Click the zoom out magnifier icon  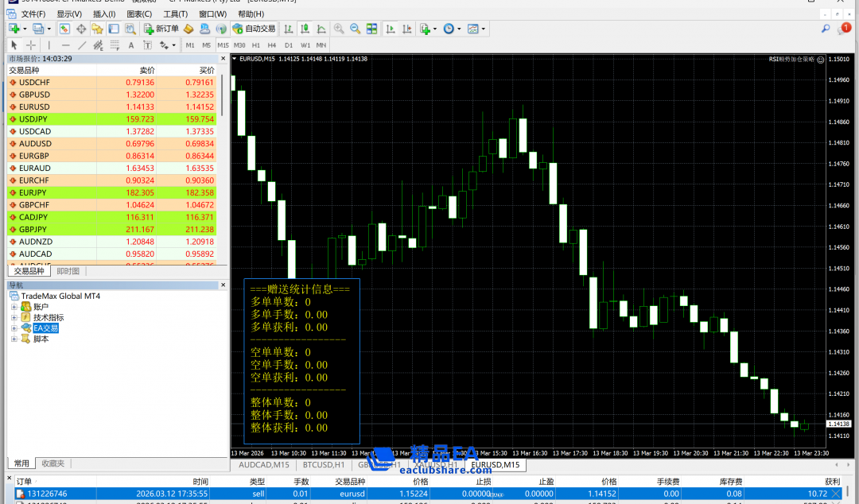pos(355,29)
